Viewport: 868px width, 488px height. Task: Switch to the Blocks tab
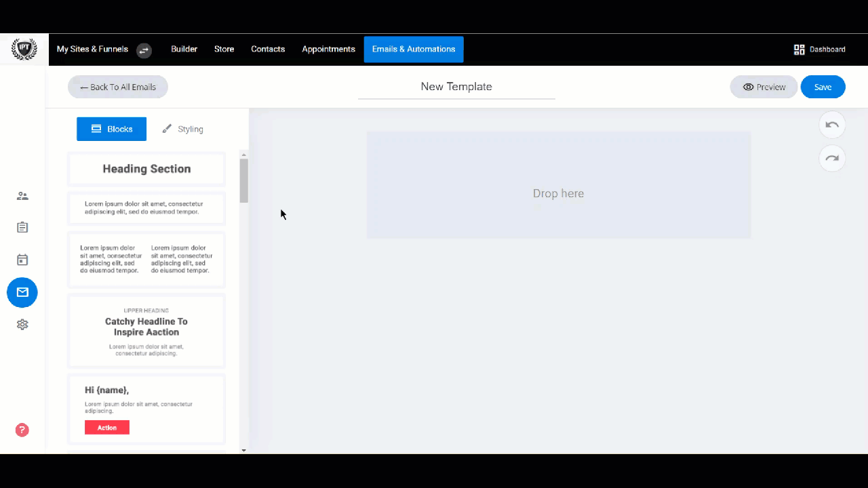[111, 129]
